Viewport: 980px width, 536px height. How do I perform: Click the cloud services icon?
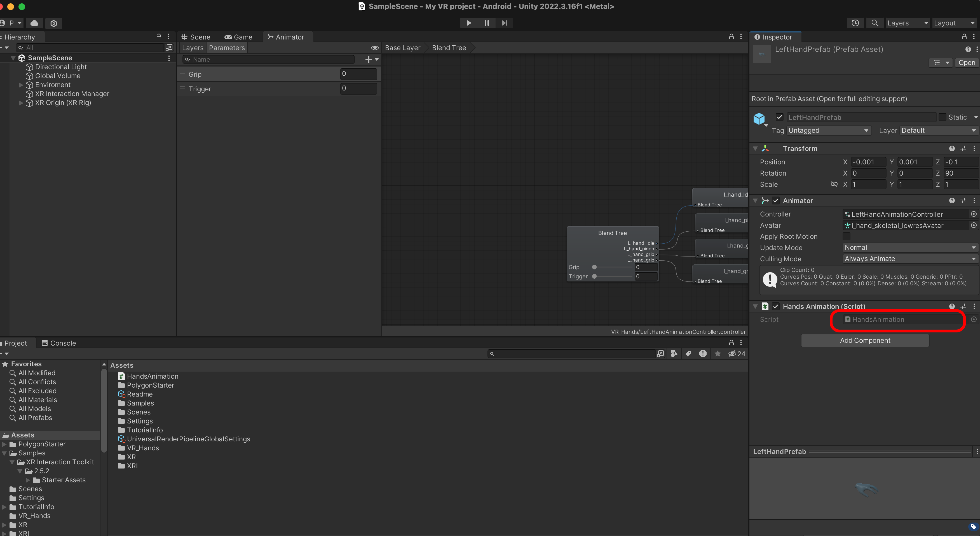[34, 23]
